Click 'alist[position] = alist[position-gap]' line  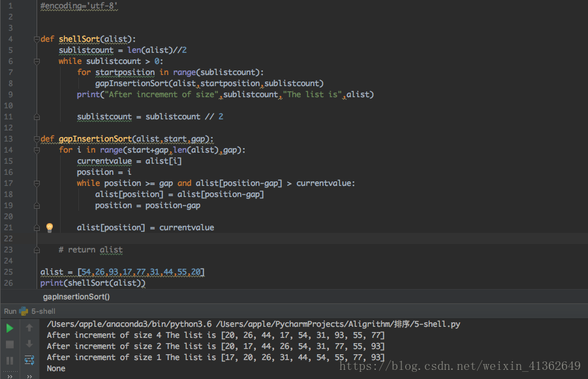coord(179,194)
